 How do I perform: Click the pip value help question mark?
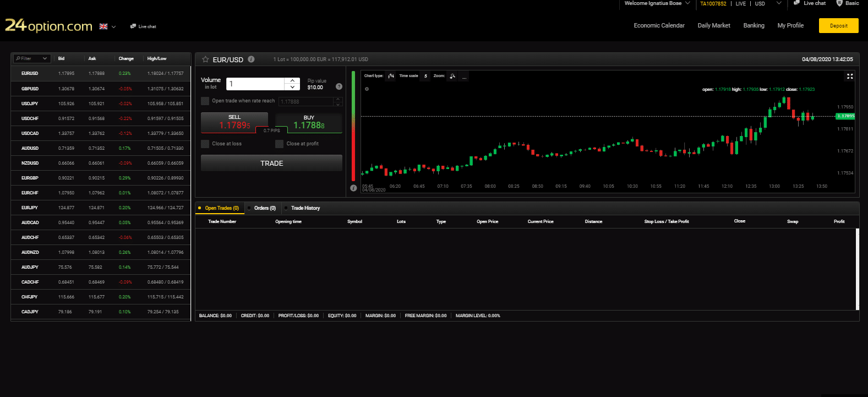(339, 86)
